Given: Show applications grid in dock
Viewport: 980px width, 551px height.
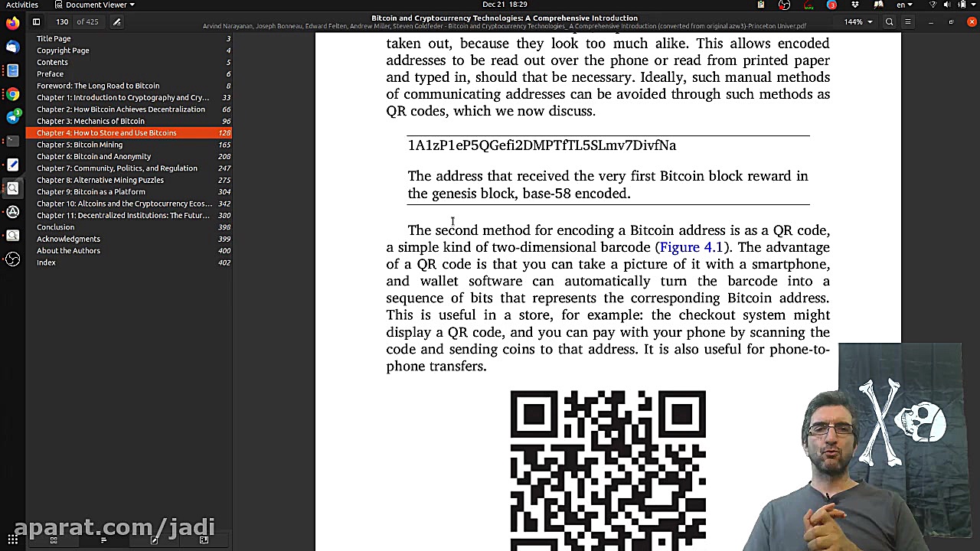Looking at the screenshot, I should [x=12, y=540].
